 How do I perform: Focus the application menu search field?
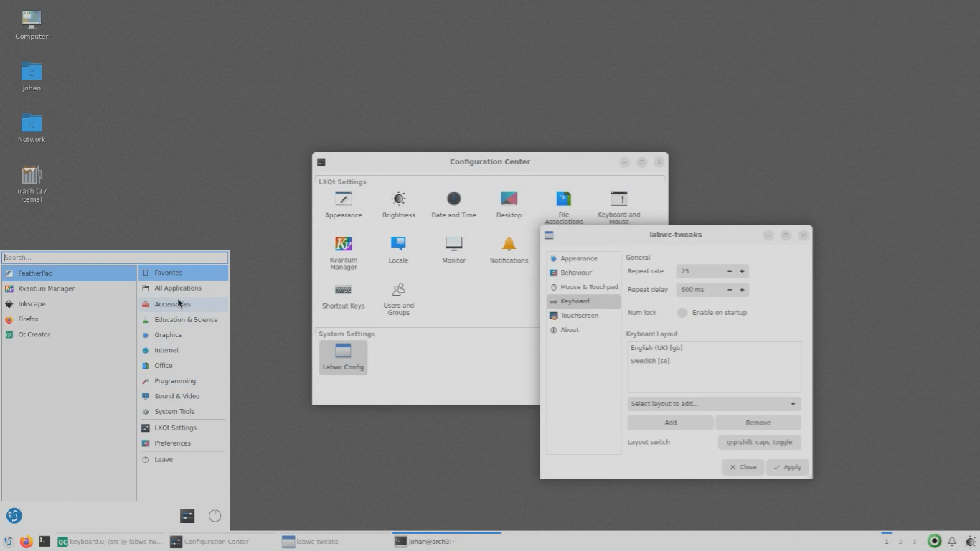point(115,258)
